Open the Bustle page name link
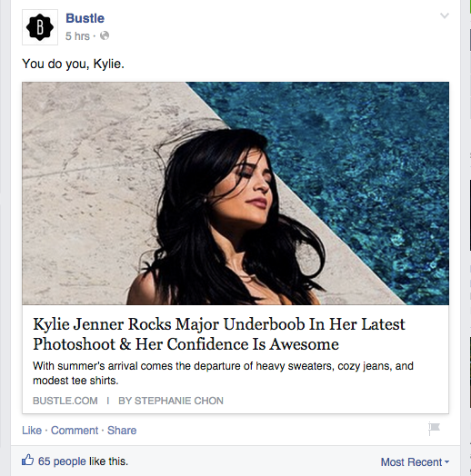The height and width of the screenshot is (476, 471). click(85, 18)
